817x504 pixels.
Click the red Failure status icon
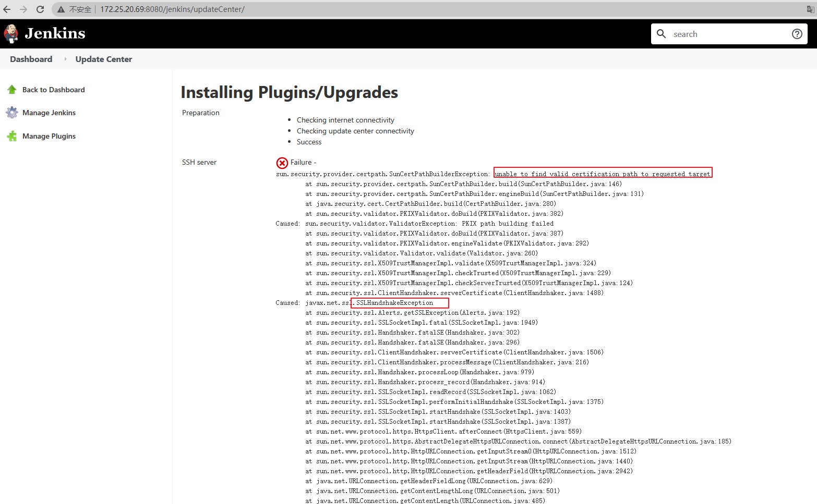[x=282, y=163]
